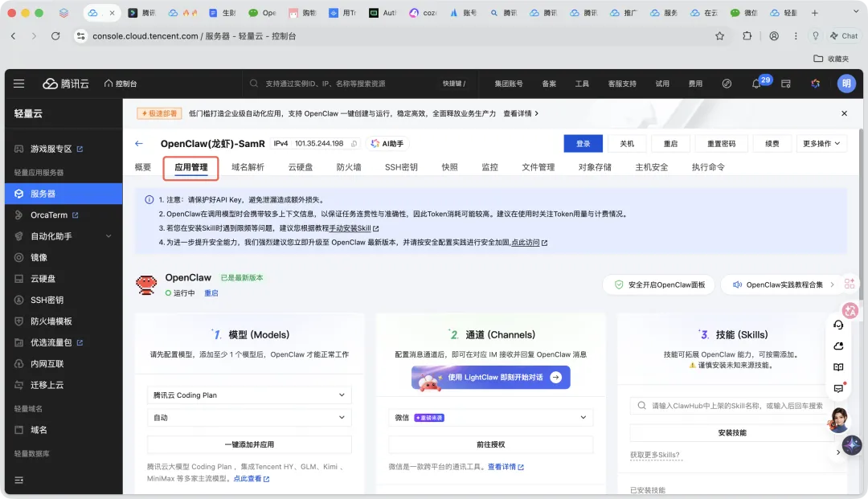Click 使用 LightClaw 即刻开始对话 banner
Screen dimensions: 868x499
[x=490, y=378]
